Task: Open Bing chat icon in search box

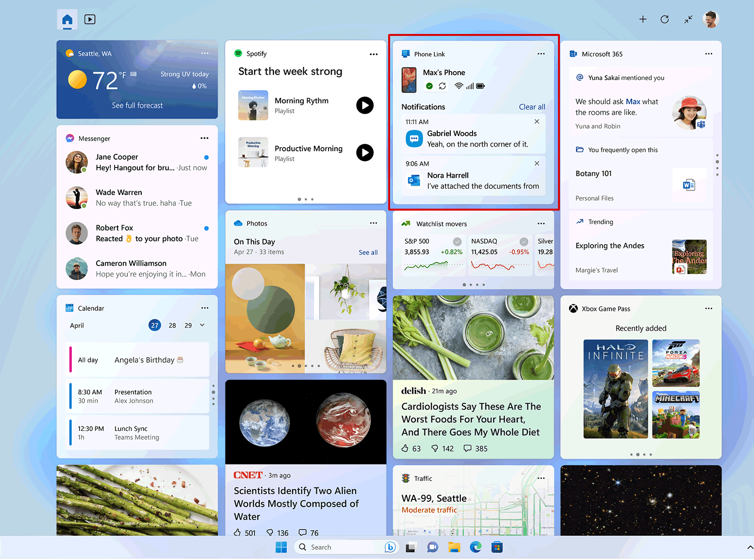Action: (x=390, y=547)
